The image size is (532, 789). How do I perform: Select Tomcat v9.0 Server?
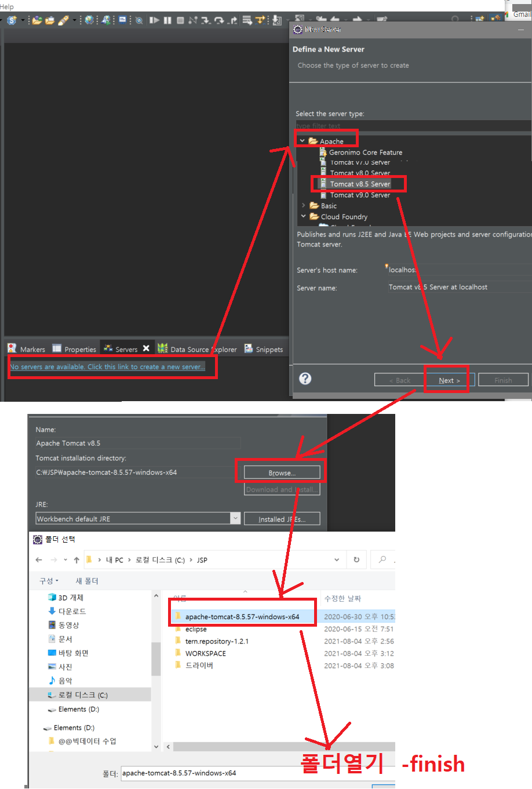(x=355, y=195)
